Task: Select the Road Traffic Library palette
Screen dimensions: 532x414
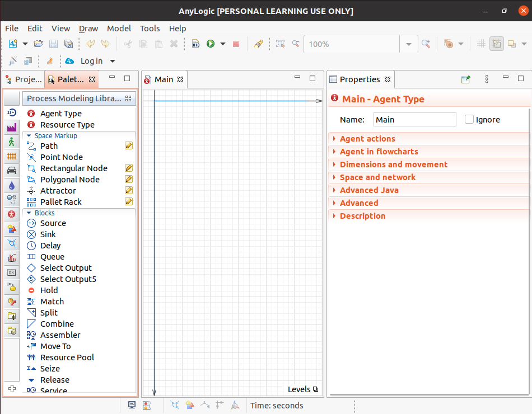Action: [x=11, y=171]
